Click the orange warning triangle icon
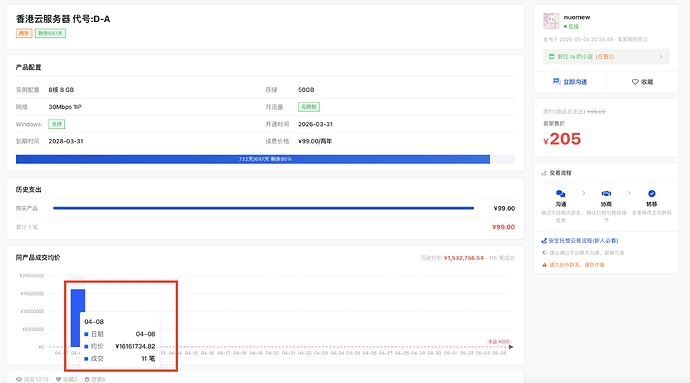This screenshot has height=383, width=690. click(544, 265)
